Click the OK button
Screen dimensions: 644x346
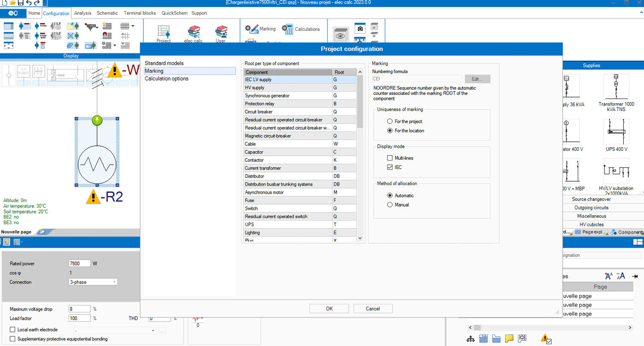[329, 309]
